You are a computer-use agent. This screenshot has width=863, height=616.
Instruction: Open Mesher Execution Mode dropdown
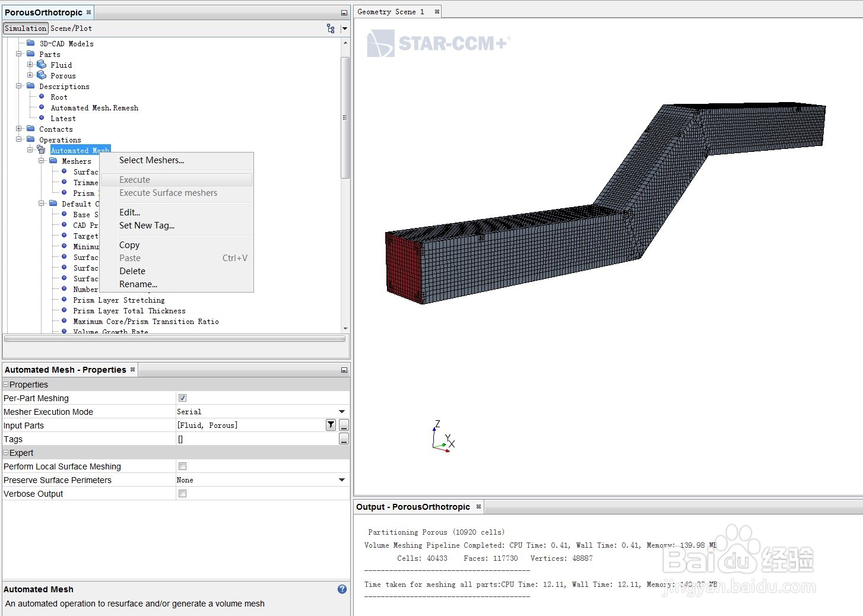pyautogui.click(x=342, y=411)
